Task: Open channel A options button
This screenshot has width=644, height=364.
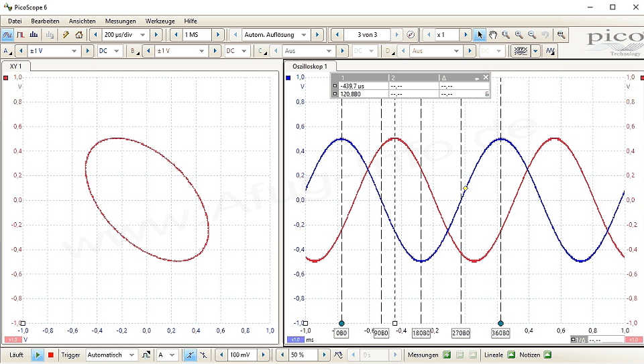Action: tap(7, 51)
